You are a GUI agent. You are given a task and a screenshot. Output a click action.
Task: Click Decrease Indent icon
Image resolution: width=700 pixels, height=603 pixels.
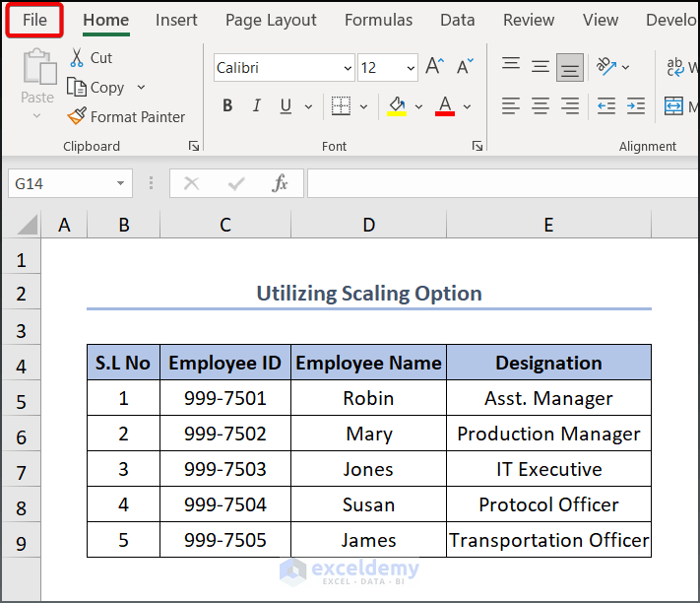pyautogui.click(x=606, y=106)
